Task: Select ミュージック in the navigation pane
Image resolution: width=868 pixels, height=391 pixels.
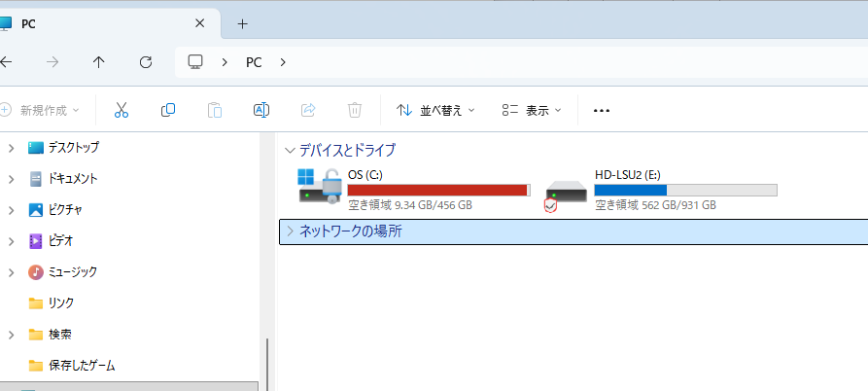Action: tap(73, 271)
